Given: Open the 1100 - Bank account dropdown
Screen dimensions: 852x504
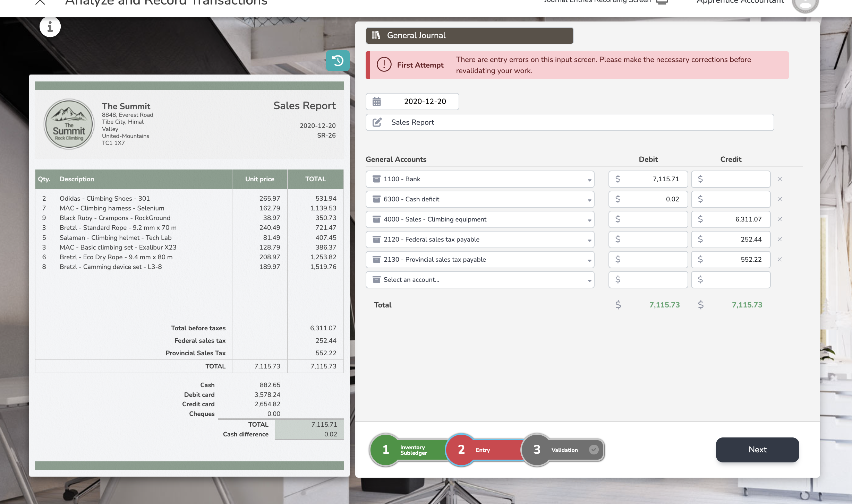Looking at the screenshot, I should (x=589, y=180).
